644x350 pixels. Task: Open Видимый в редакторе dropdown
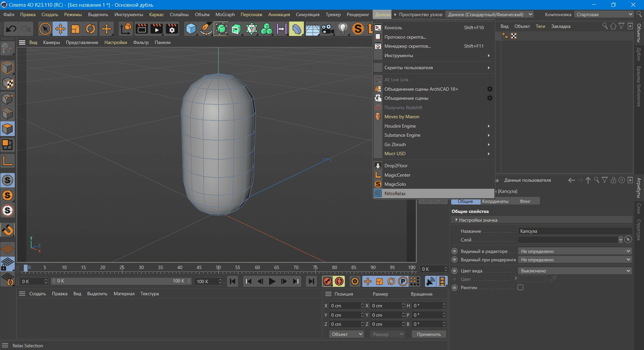coord(575,251)
